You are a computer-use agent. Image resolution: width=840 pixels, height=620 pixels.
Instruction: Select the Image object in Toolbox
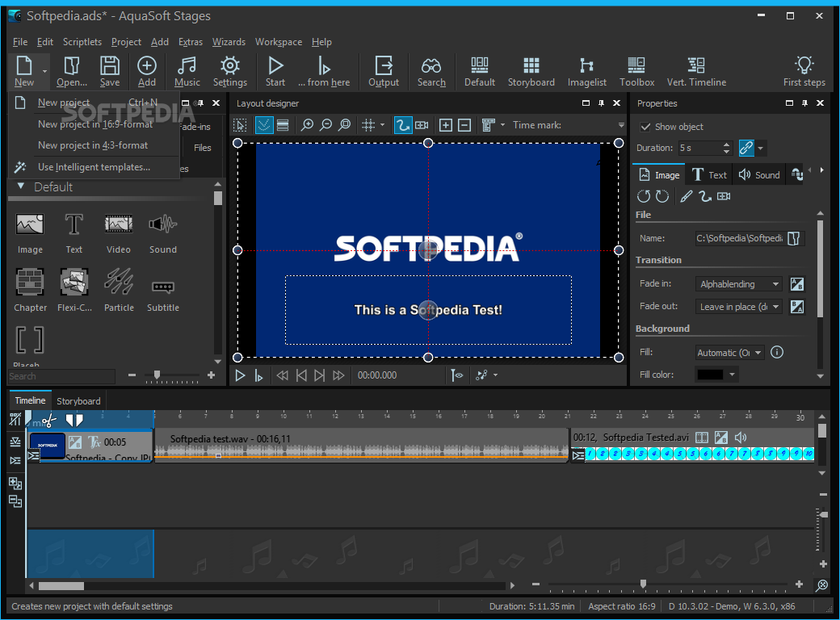[x=30, y=233]
